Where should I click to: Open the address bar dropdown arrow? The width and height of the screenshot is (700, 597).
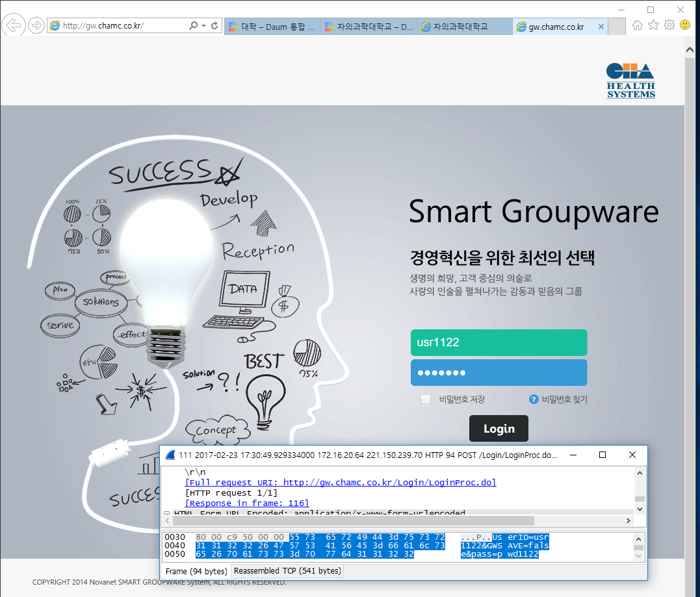[x=203, y=25]
